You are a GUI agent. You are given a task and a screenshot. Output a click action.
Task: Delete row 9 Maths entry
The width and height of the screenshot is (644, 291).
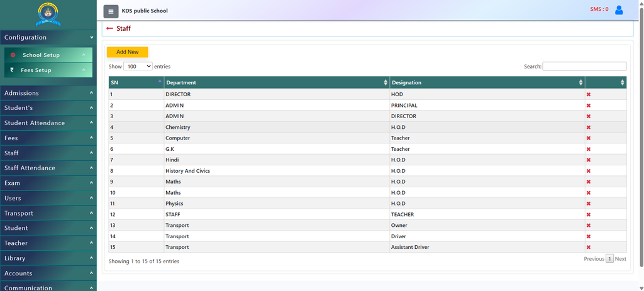coord(588,182)
